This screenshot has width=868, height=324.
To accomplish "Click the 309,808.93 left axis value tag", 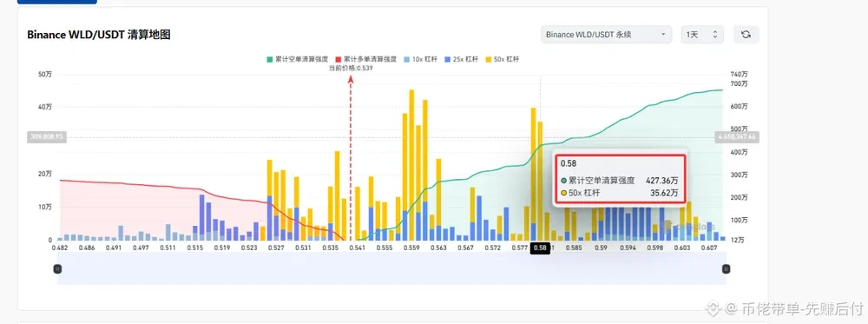I will (47, 136).
